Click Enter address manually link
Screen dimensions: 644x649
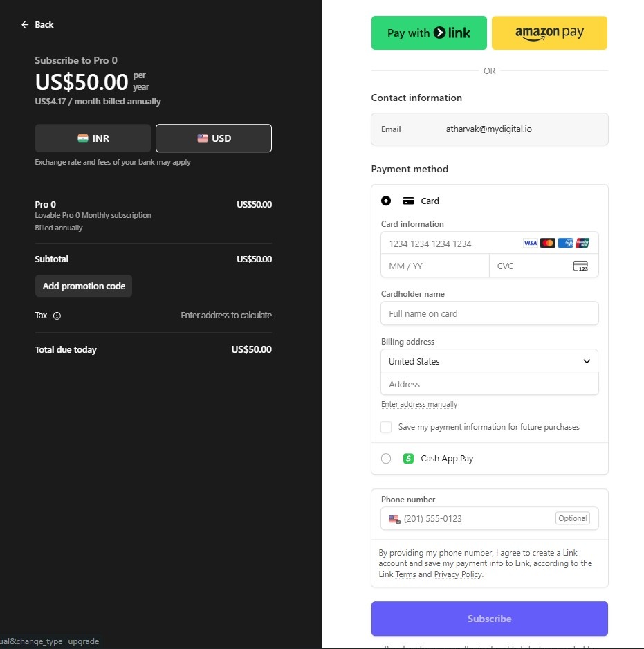pos(419,404)
